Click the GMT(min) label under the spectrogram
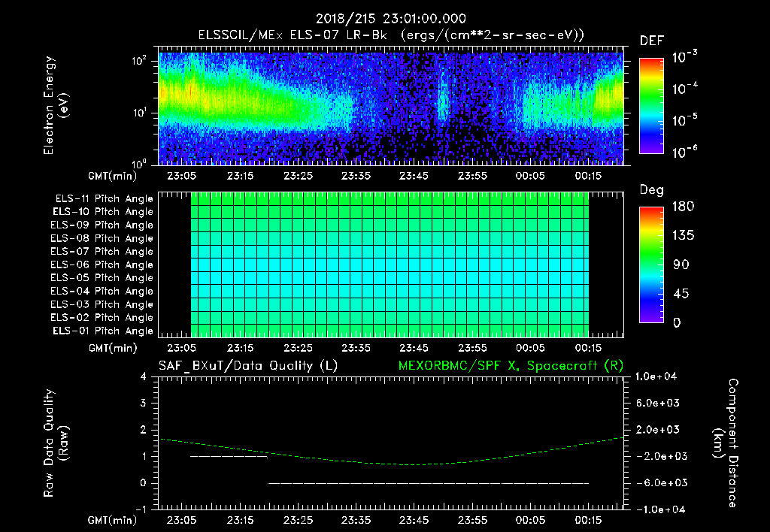This screenshot has height=532, width=770. 113,176
